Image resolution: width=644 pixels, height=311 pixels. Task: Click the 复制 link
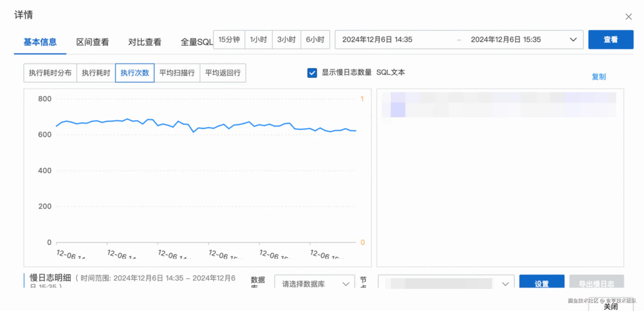point(599,77)
